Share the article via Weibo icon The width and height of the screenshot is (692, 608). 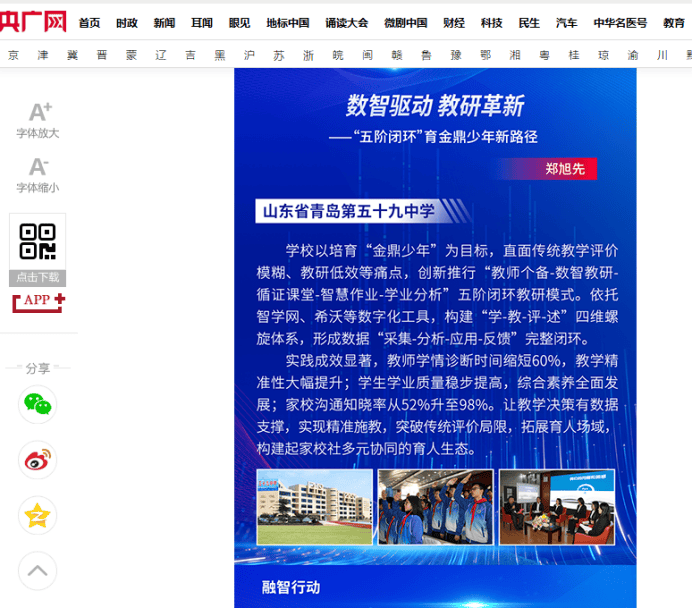38,459
